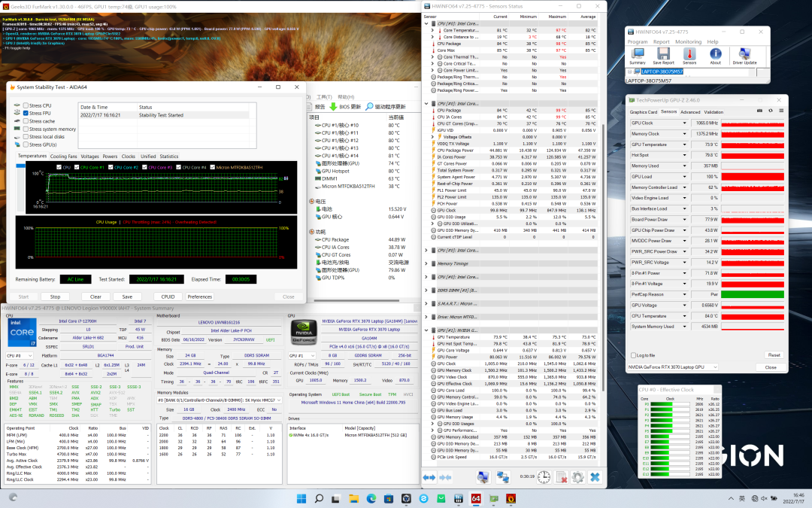Click the GPU-Z hamburger menu icon
Image resolution: width=812 pixels, height=508 pixels.
click(x=780, y=112)
